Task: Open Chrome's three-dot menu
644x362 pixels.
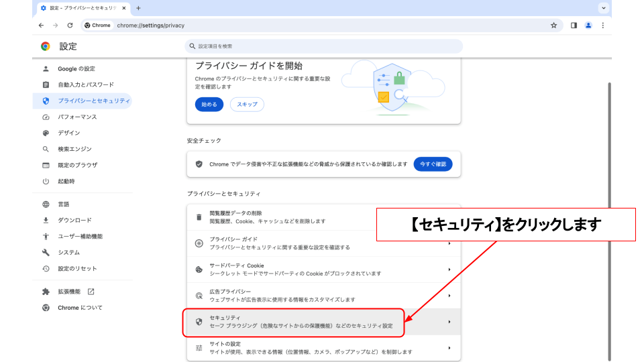Action: point(602,25)
